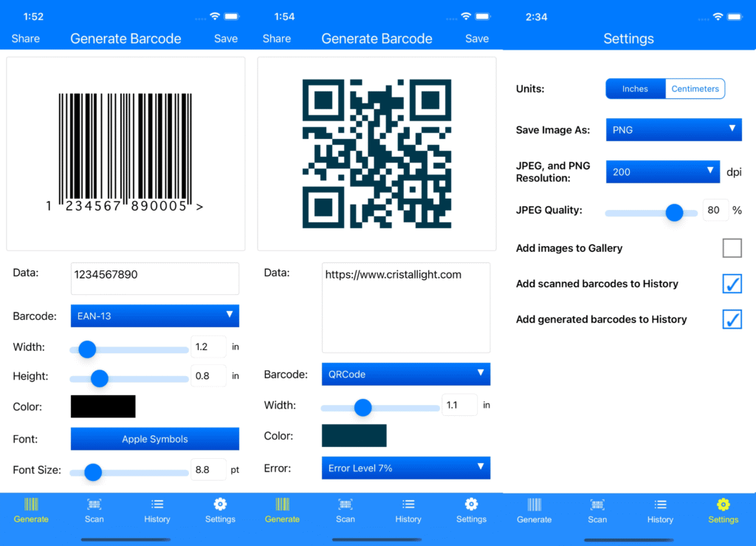Uncheck Add scanned barcodes to History
756x546 pixels.
pos(732,284)
